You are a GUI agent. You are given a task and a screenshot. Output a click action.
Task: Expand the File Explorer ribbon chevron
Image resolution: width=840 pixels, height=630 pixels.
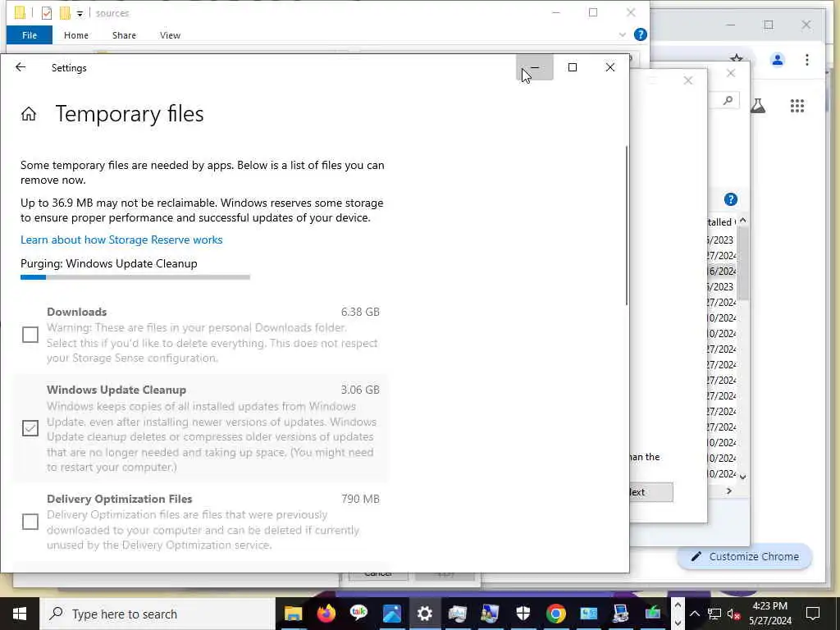click(622, 34)
